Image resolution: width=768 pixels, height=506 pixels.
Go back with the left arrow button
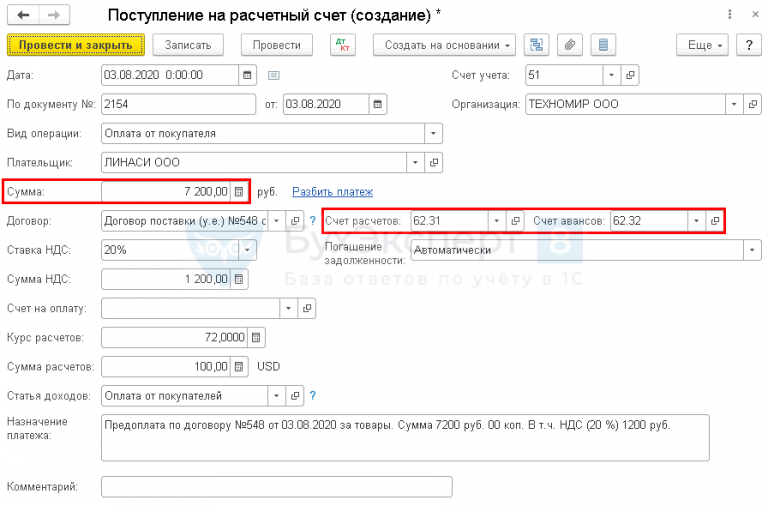23,15
